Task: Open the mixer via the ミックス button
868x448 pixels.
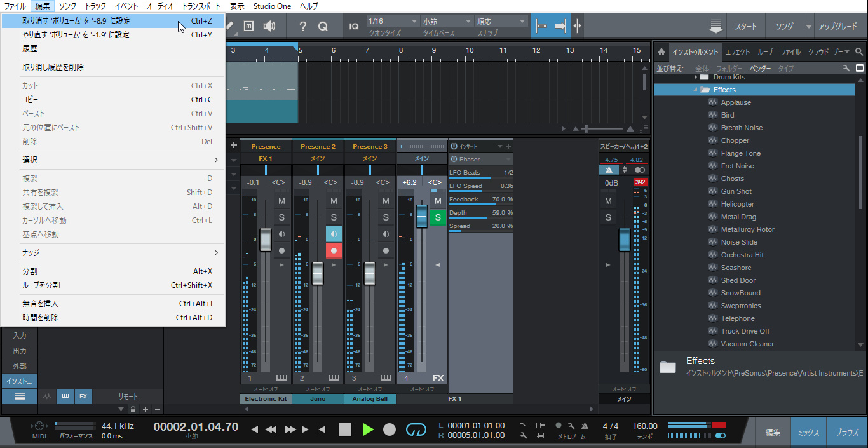Action: 808,431
